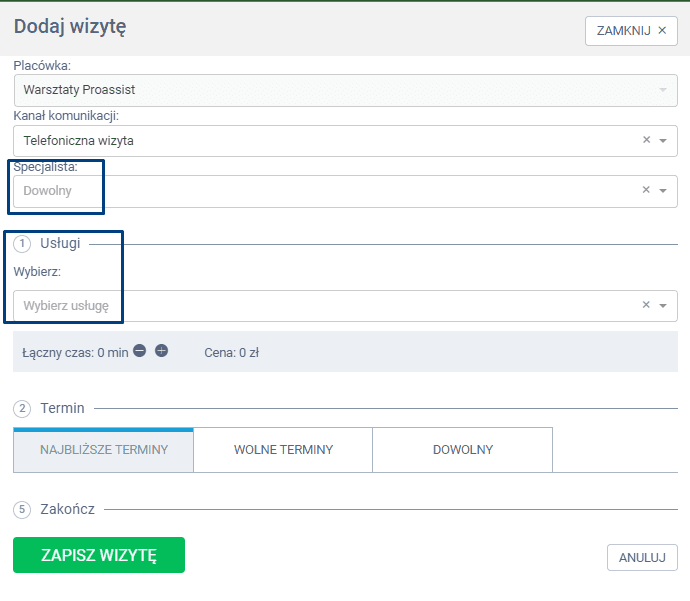Close dialog with Zamknij button
690x601 pixels.
631,31
